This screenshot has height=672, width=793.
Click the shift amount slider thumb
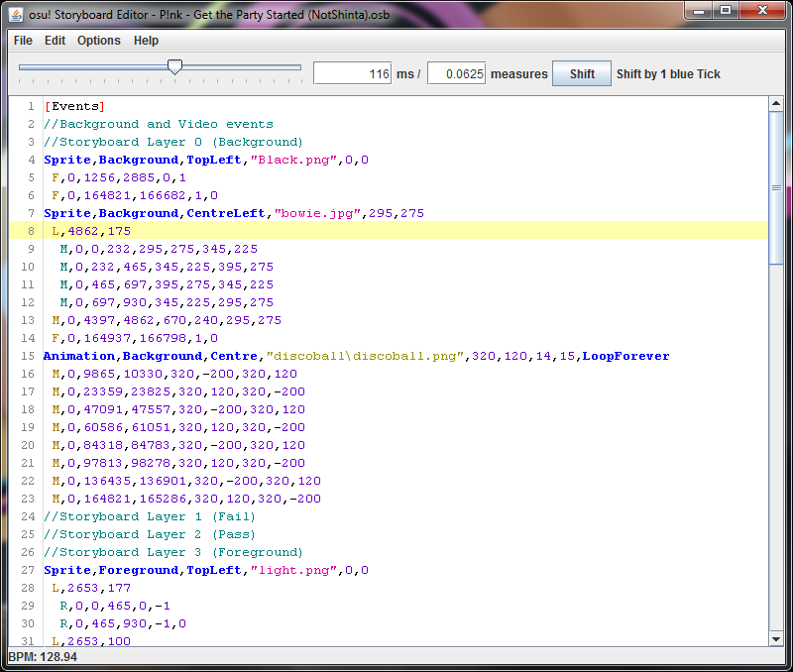point(174,66)
